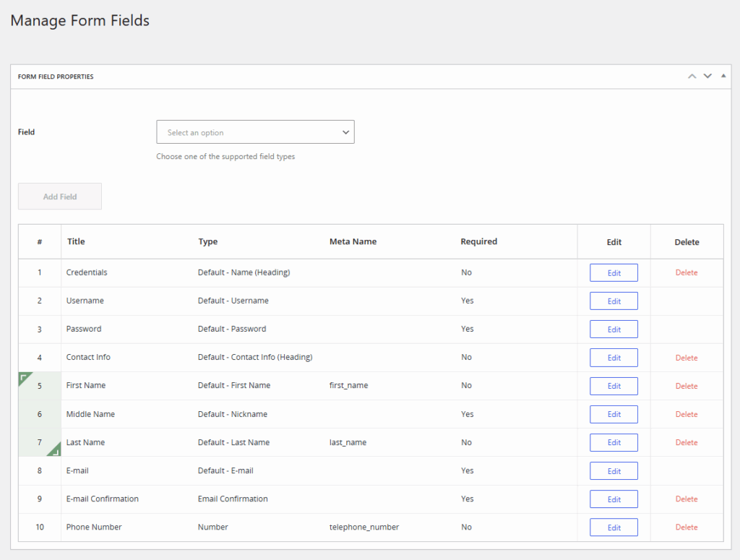The image size is (740, 560).
Task: Edit the Last Name field
Action: 614,442
